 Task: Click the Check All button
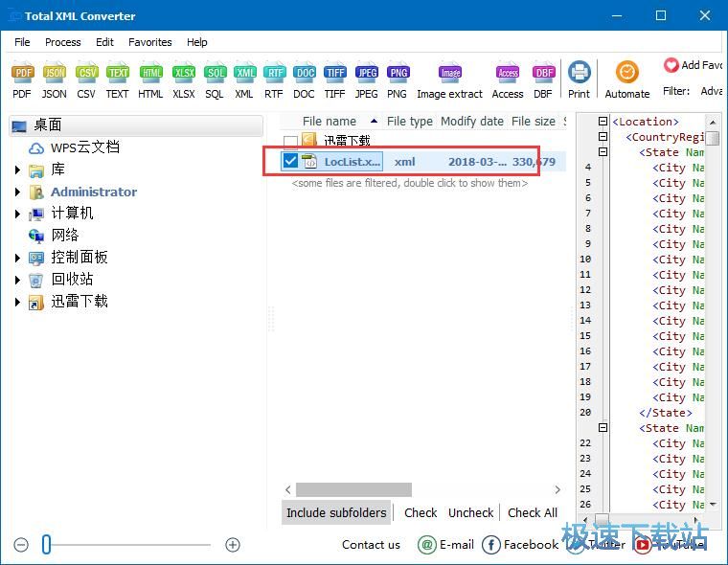[x=533, y=512]
